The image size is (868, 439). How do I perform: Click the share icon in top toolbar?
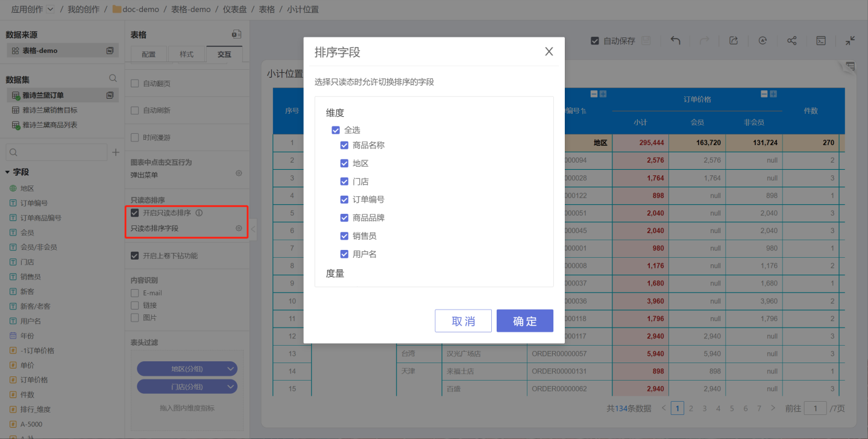(x=792, y=41)
